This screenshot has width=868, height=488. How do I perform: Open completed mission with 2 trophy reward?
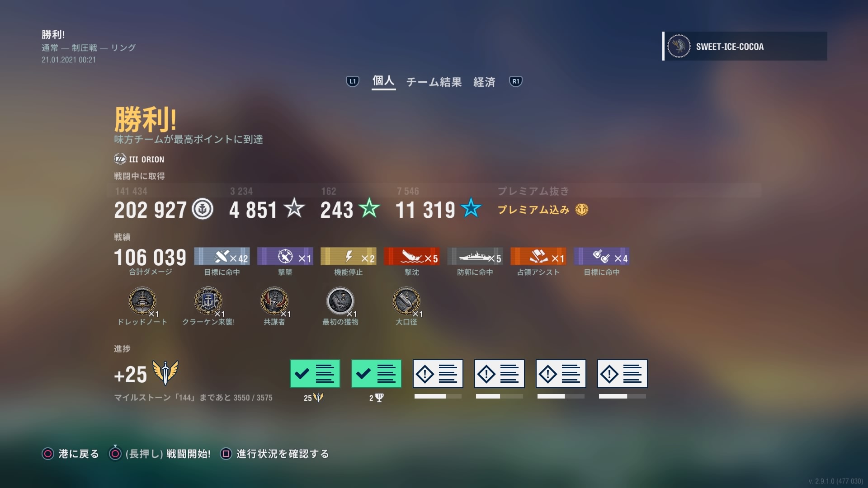point(376,374)
